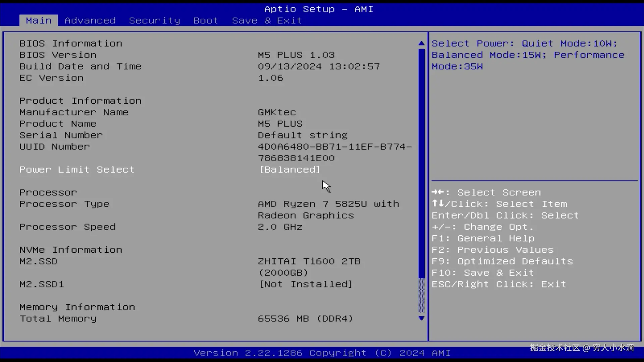Viewport: 644px width, 362px height.
Task: Switch to the Advanced tab
Action: click(90, 20)
